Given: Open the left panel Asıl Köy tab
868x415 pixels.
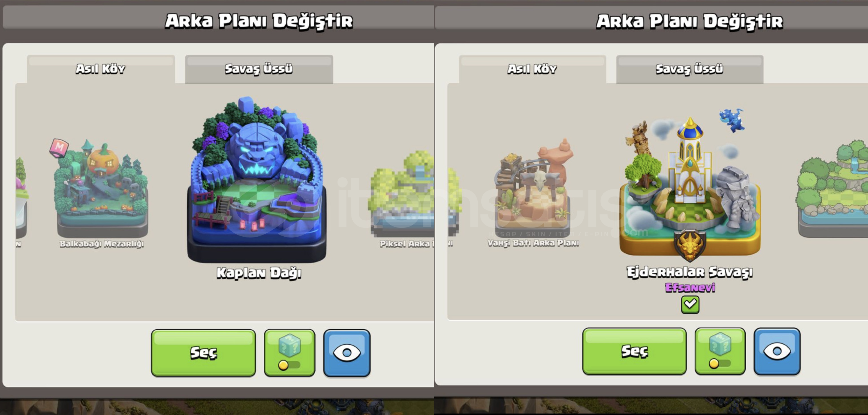Looking at the screenshot, I should 101,69.
